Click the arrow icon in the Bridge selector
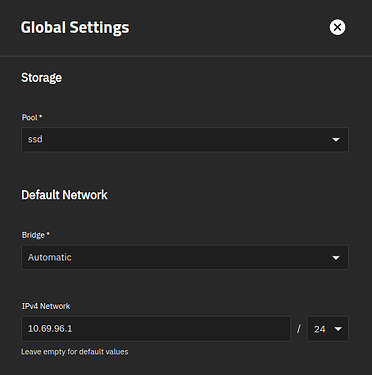Screen dimensions: 372x375 pos(336,258)
